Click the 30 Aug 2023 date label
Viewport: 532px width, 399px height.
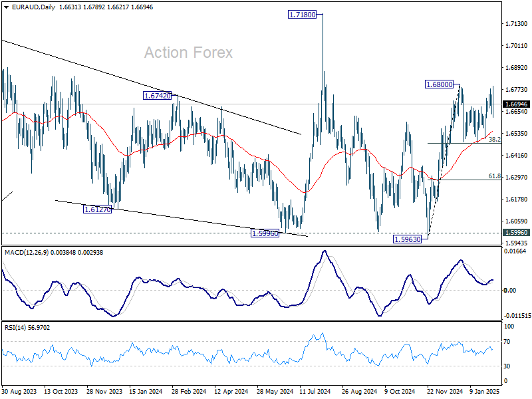coord(19,391)
